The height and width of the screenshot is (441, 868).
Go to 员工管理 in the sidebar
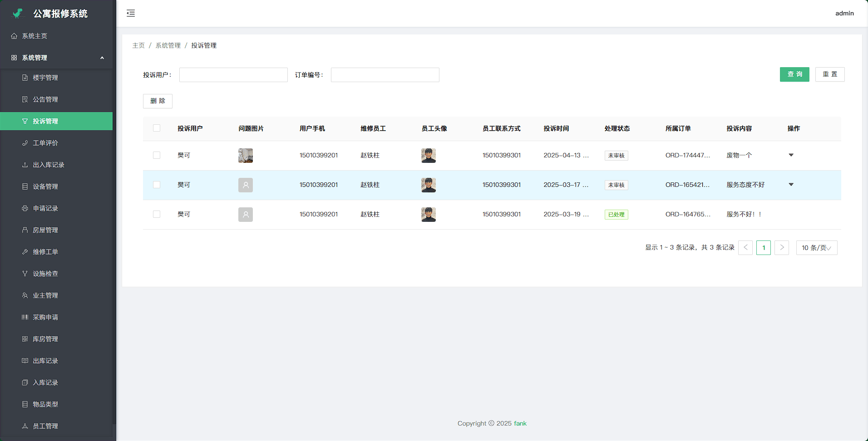click(45, 426)
